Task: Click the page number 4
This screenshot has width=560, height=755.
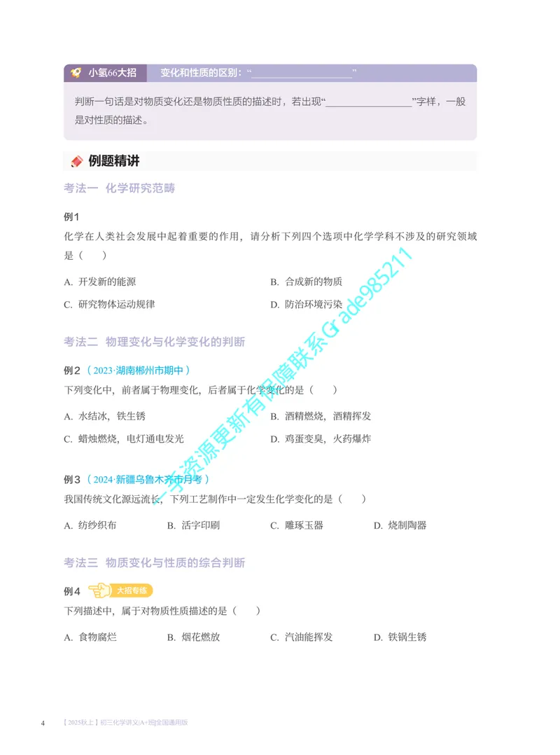Action: (43, 723)
